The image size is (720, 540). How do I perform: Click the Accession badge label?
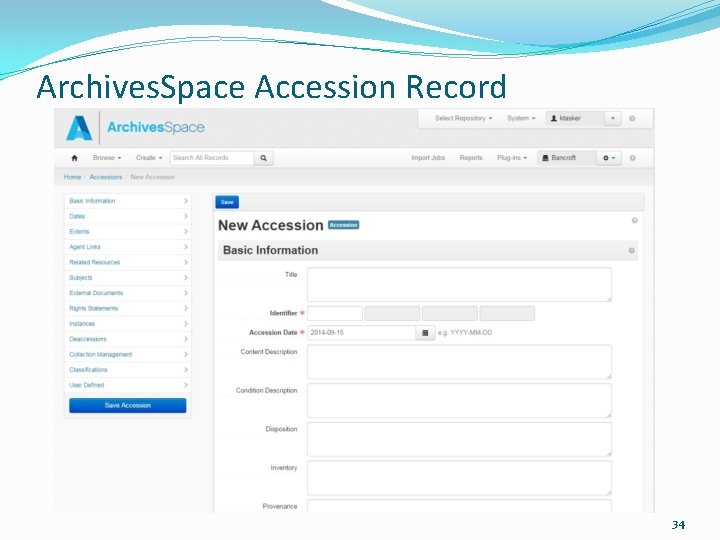343,225
